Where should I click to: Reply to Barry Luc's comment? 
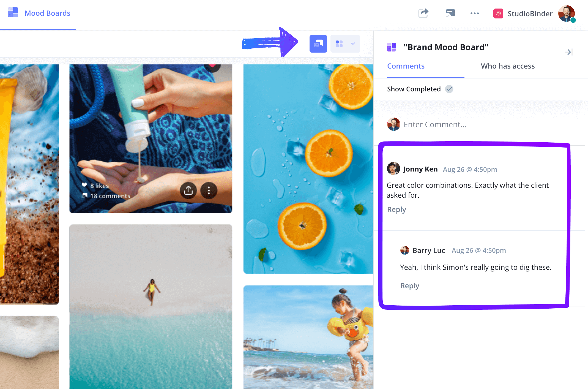point(409,285)
